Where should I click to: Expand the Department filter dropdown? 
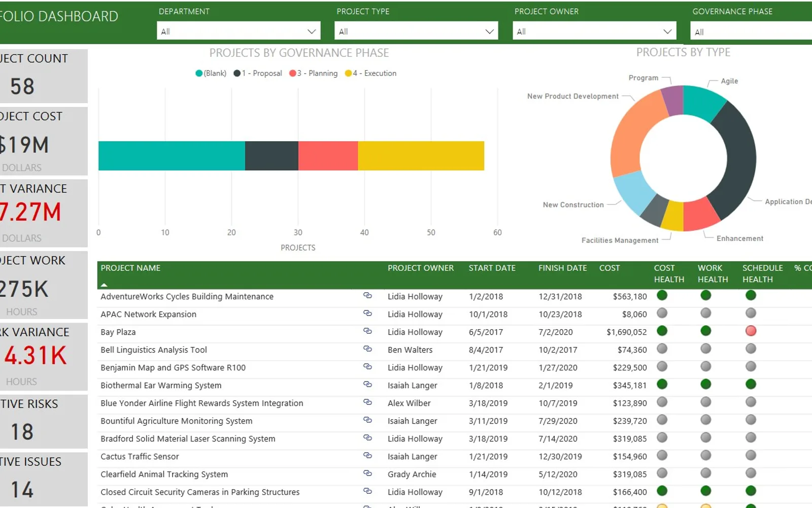point(239,31)
